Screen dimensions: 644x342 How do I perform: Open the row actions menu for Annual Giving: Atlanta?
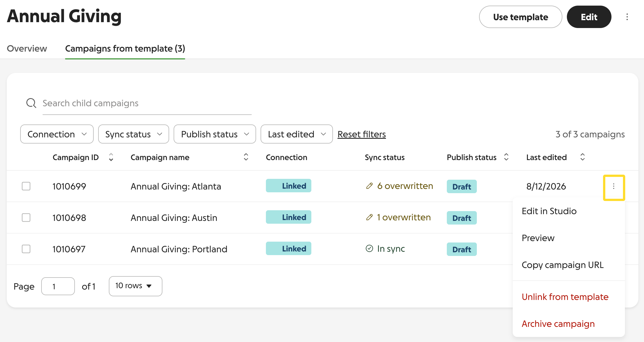(614, 186)
